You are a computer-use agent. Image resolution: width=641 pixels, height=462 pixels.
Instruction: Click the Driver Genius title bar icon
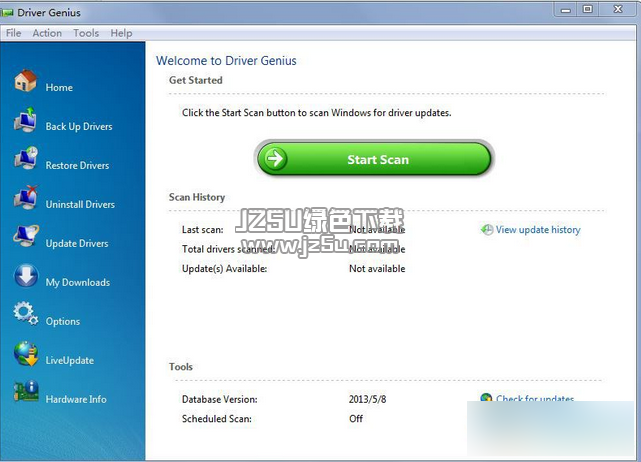pos(7,13)
